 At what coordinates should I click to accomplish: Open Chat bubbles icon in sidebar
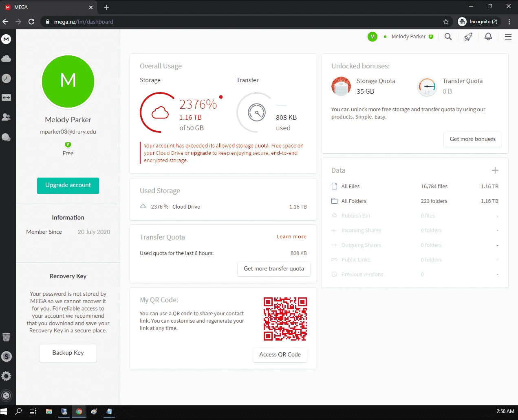coord(6,137)
